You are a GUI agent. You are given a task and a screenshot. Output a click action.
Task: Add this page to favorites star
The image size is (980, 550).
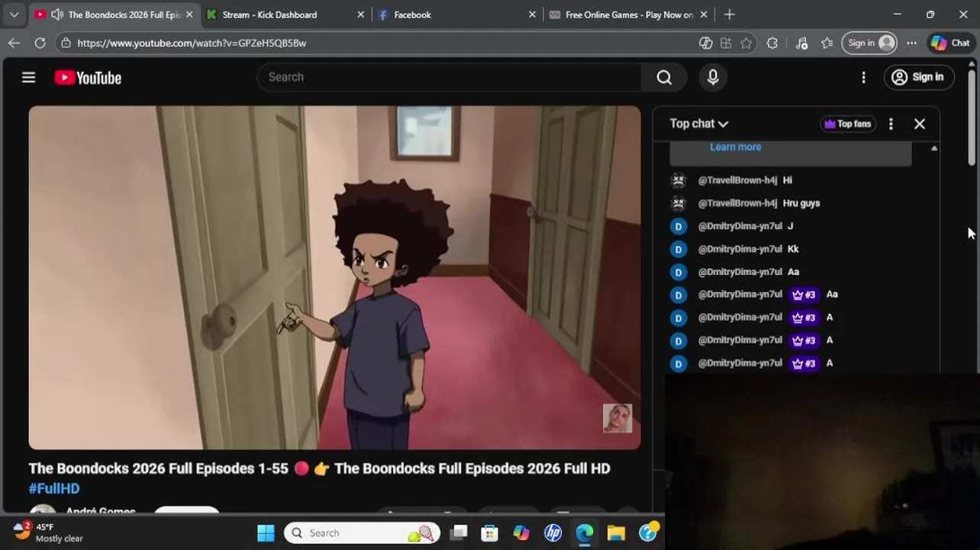tap(746, 44)
